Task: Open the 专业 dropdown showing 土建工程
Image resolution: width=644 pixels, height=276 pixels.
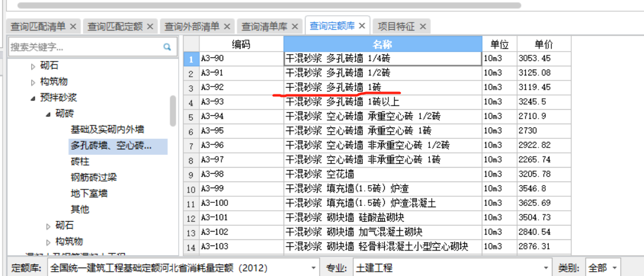Action: (547, 267)
